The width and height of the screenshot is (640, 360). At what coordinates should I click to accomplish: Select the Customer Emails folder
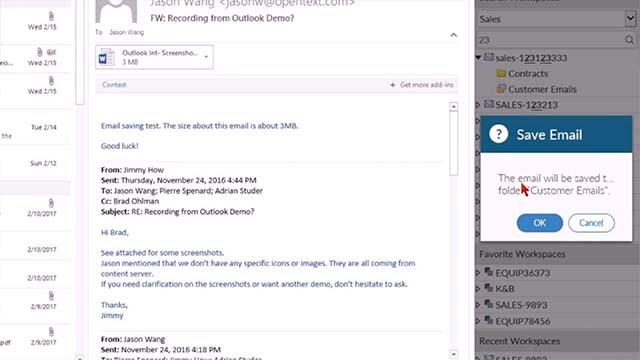click(x=542, y=89)
